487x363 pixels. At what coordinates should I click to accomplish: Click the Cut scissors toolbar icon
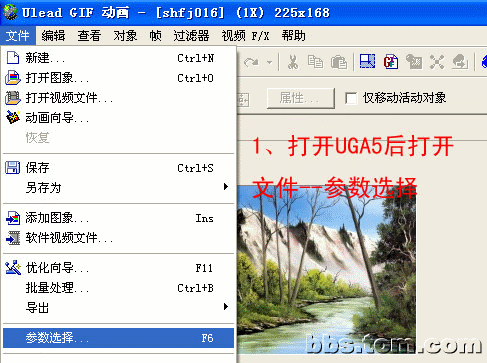pyautogui.click(x=293, y=62)
